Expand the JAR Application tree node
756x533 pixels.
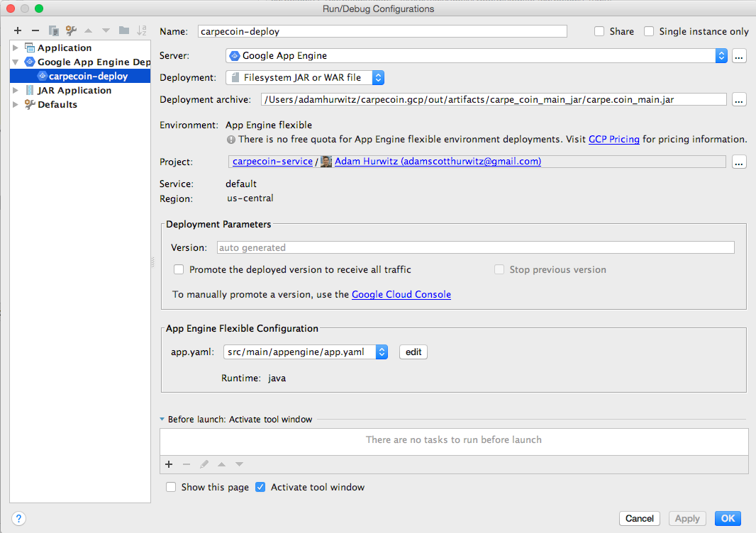16,90
